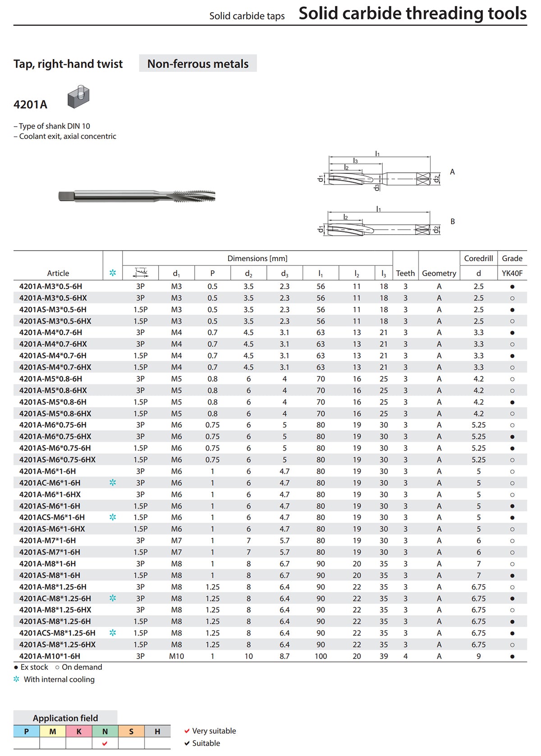Click the 'Application field' heading
The height and width of the screenshot is (756, 541).
coord(65,718)
